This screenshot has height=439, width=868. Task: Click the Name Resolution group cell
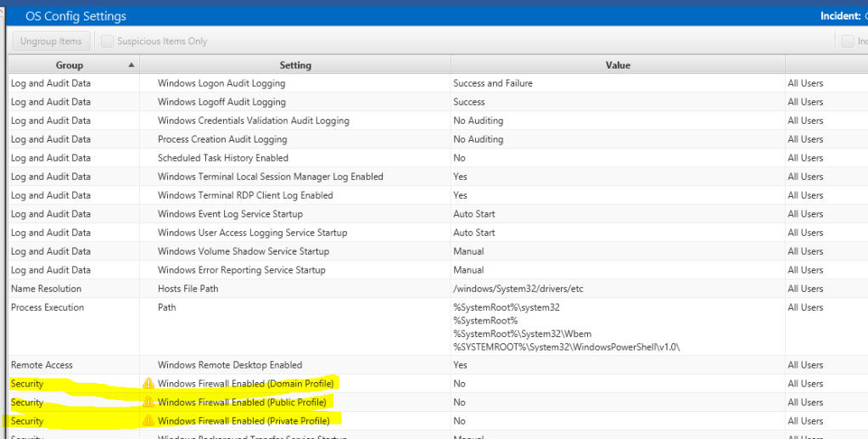(47, 289)
